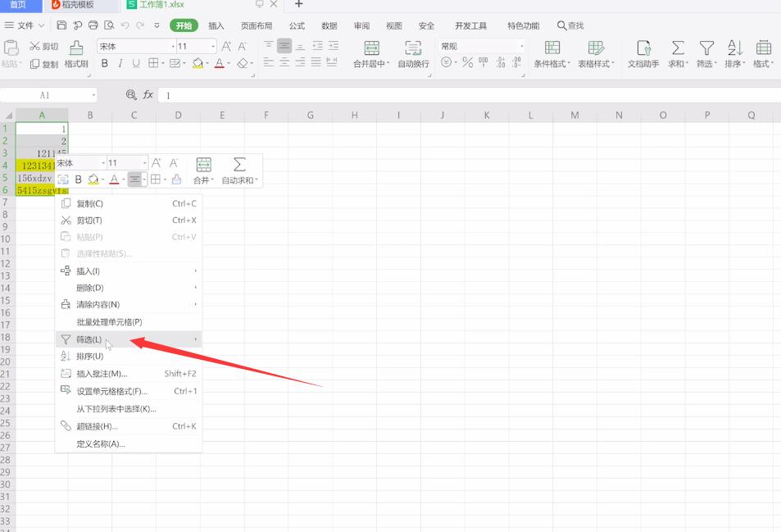Click the AutoSum icon in mini toolbar
Viewport: 781px width, 532px height.
point(239,165)
